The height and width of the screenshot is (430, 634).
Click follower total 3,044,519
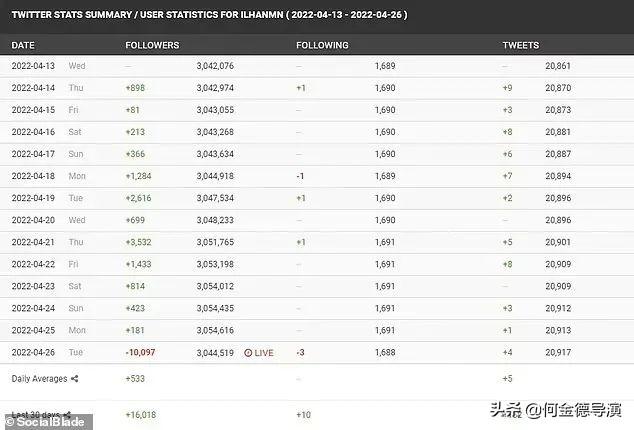click(215, 353)
